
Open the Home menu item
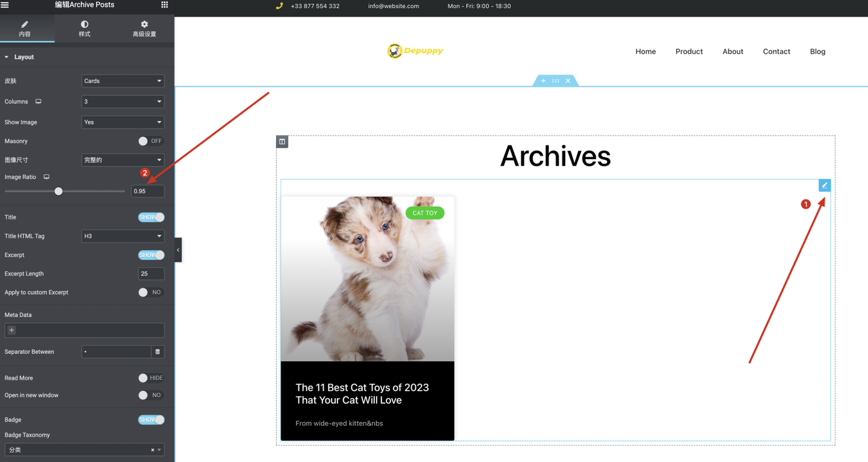click(646, 51)
